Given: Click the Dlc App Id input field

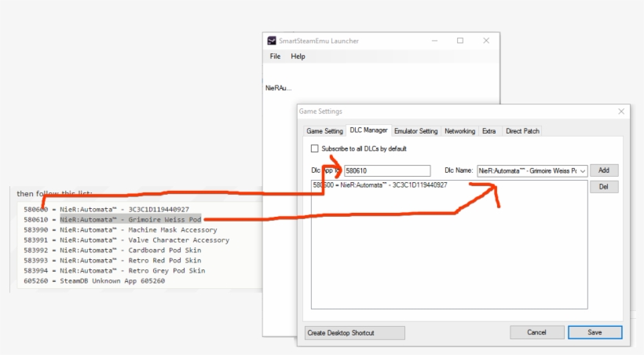Looking at the screenshot, I should click(x=387, y=170).
